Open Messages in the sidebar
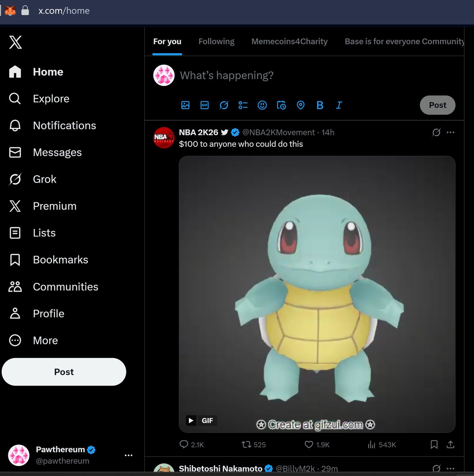Viewport: 474px width, 476px height. (45, 152)
